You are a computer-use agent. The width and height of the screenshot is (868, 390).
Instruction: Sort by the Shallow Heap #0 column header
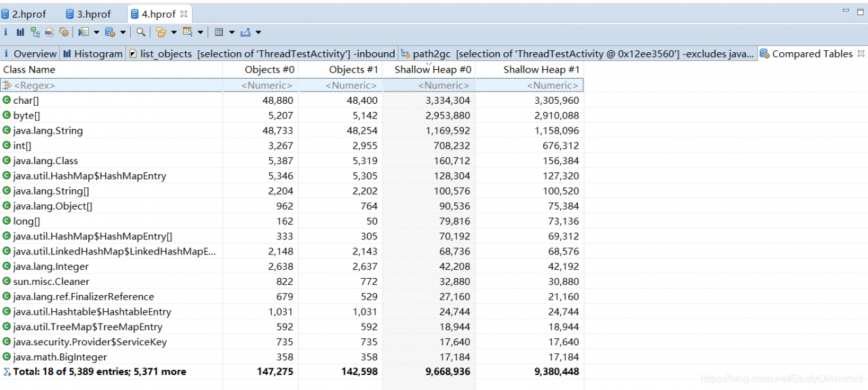[433, 69]
